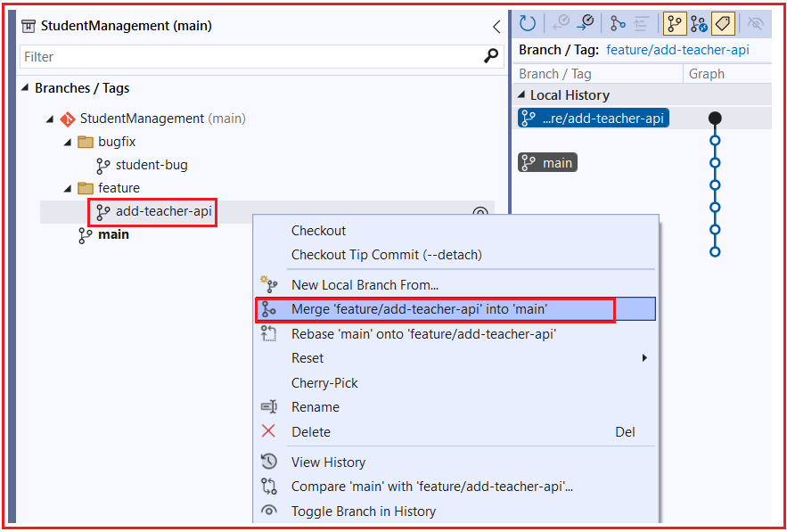
Task: Collapse the feature folder in the tree
Action: point(66,188)
